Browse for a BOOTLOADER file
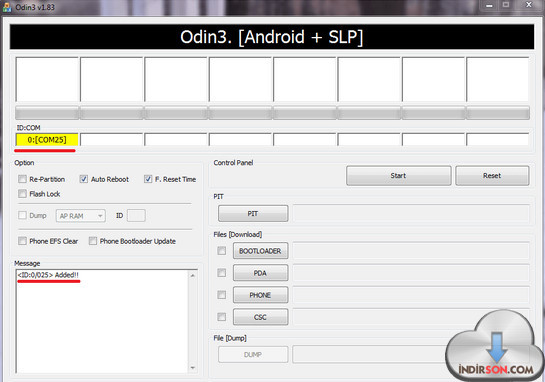The height and width of the screenshot is (382, 545). pos(260,251)
